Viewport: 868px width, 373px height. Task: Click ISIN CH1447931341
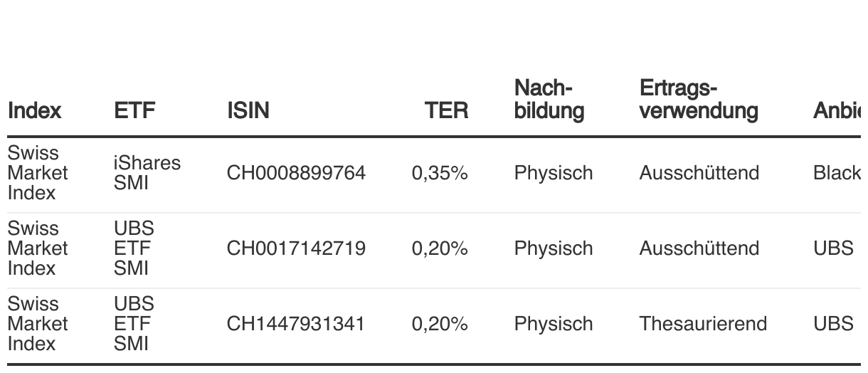295,324
